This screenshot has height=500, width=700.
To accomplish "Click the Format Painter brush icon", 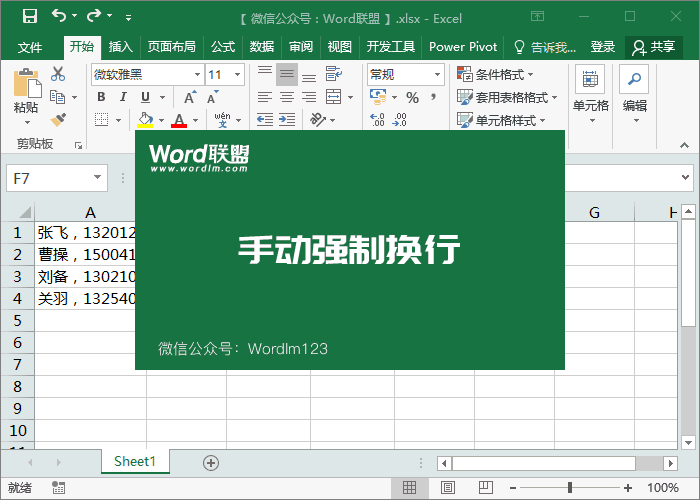I will point(58,119).
